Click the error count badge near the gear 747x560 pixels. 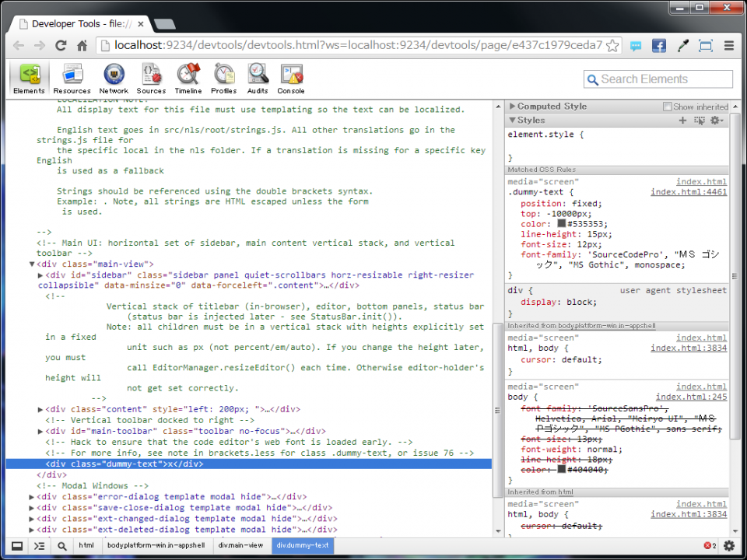coord(709,546)
